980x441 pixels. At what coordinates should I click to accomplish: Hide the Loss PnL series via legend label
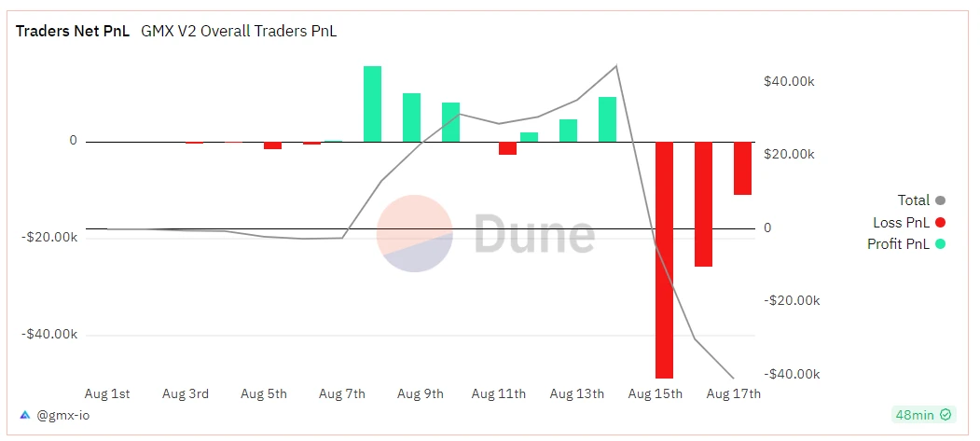click(x=901, y=223)
